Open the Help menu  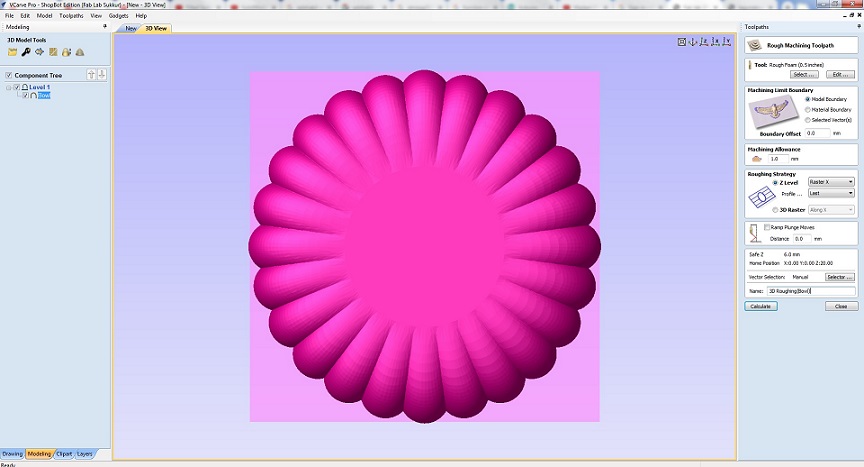(x=141, y=15)
